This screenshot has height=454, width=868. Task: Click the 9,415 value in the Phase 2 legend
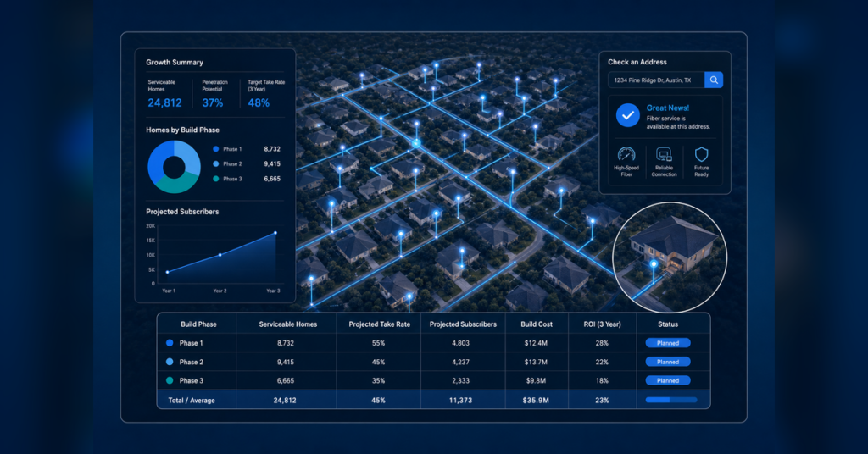[272, 163]
